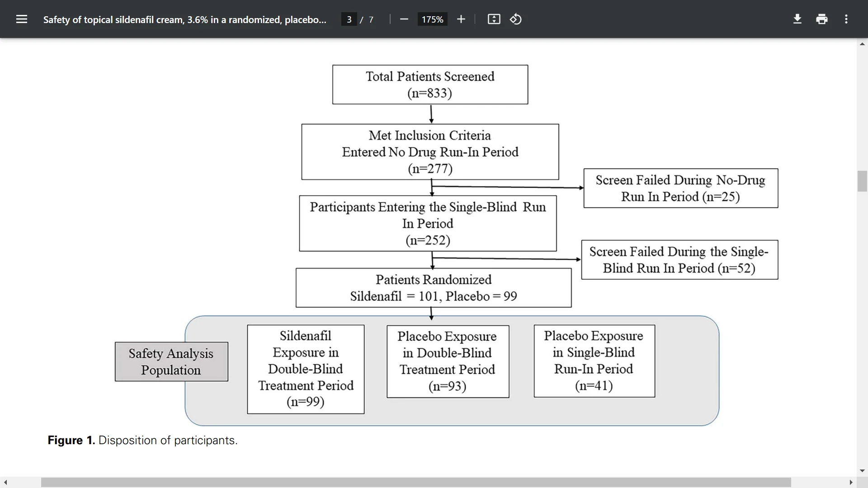Image resolution: width=868 pixels, height=488 pixels.
Task: Click the '(n=833)' value
Action: 430,93
